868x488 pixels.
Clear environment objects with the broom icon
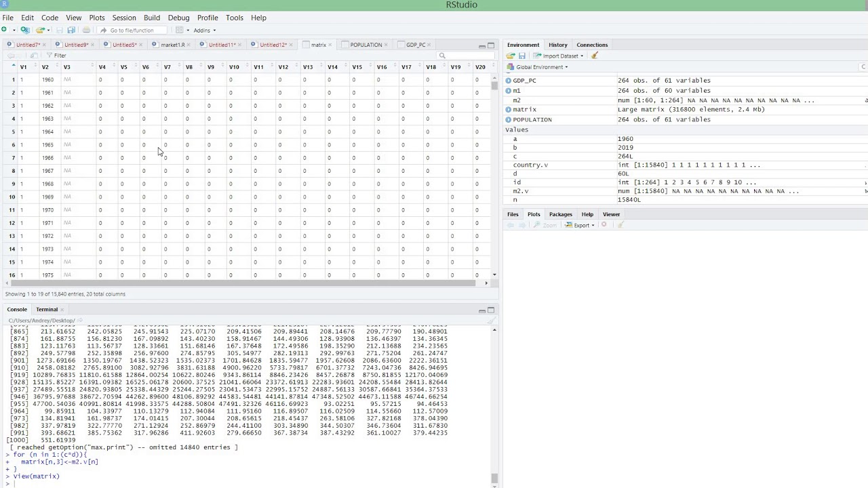tap(595, 56)
